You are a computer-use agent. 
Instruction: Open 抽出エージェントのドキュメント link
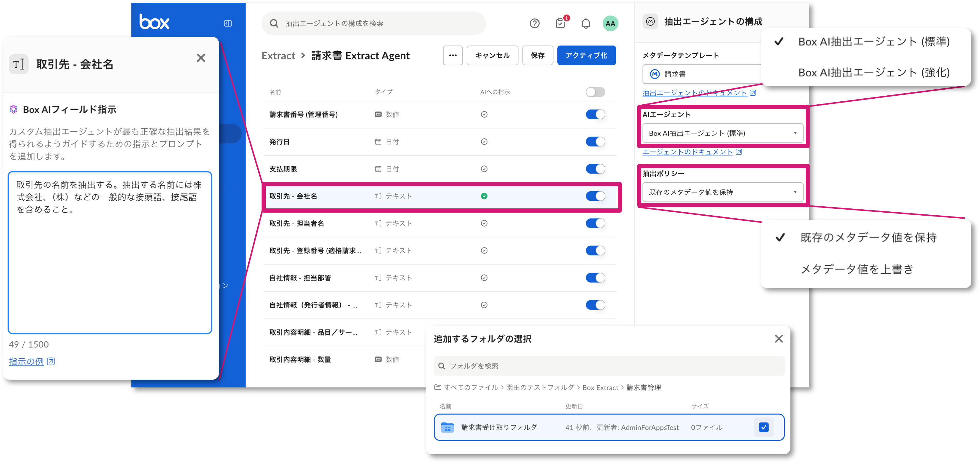click(x=695, y=93)
